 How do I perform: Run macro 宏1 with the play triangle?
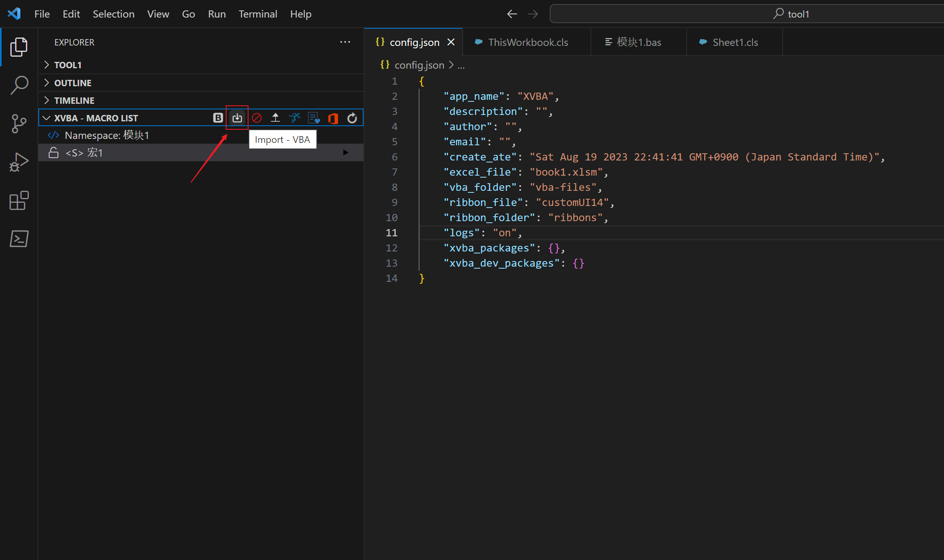point(346,152)
